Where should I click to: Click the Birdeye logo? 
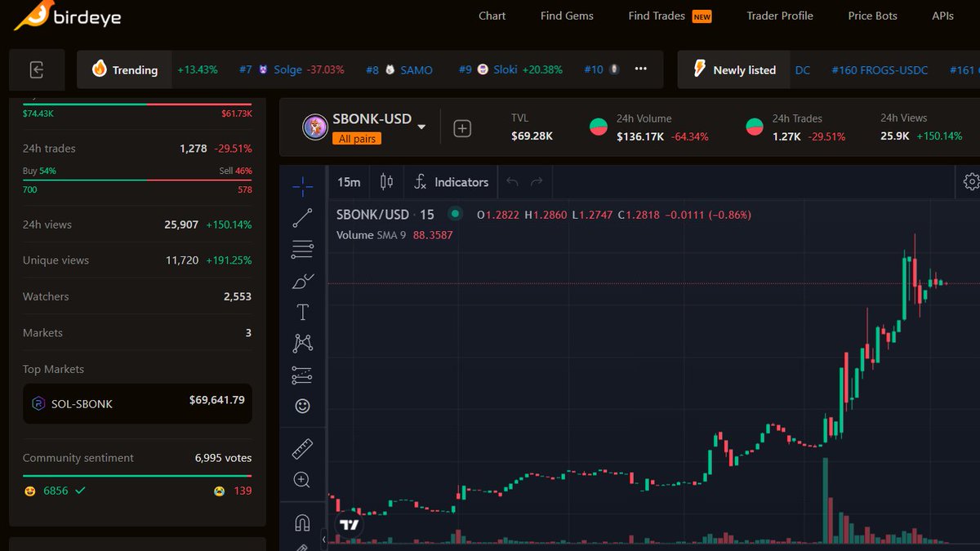[x=67, y=15]
